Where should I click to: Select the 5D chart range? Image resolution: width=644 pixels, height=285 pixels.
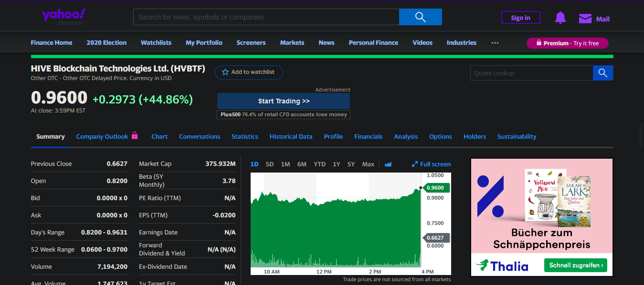[269, 164]
